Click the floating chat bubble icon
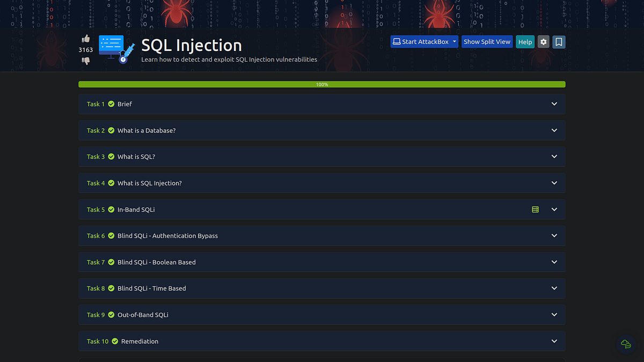 click(x=626, y=344)
